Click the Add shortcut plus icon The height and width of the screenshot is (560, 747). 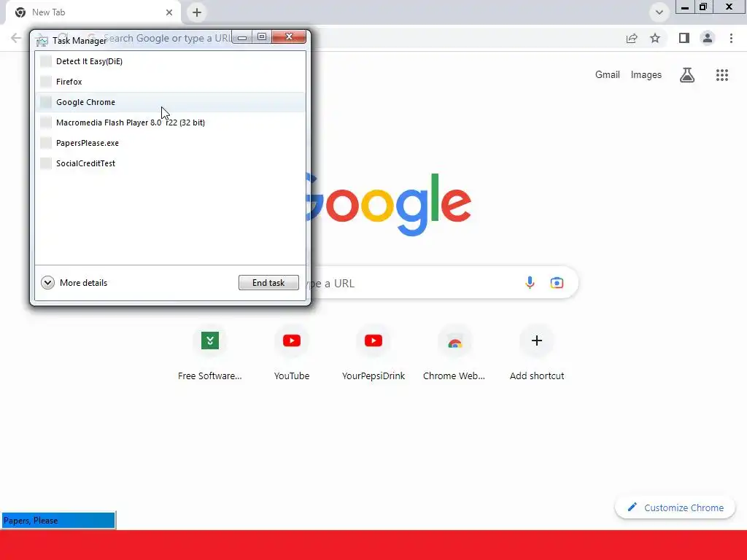537,341
